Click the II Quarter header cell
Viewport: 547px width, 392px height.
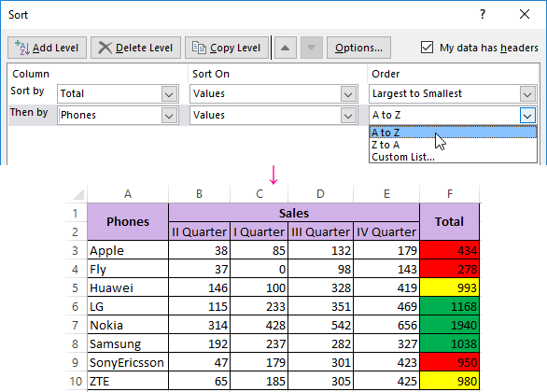[x=199, y=231]
